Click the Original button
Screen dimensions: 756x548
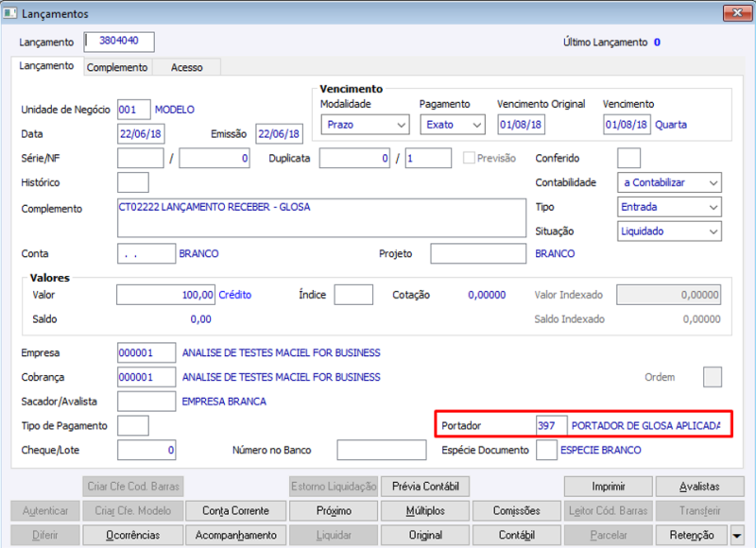pos(425,535)
